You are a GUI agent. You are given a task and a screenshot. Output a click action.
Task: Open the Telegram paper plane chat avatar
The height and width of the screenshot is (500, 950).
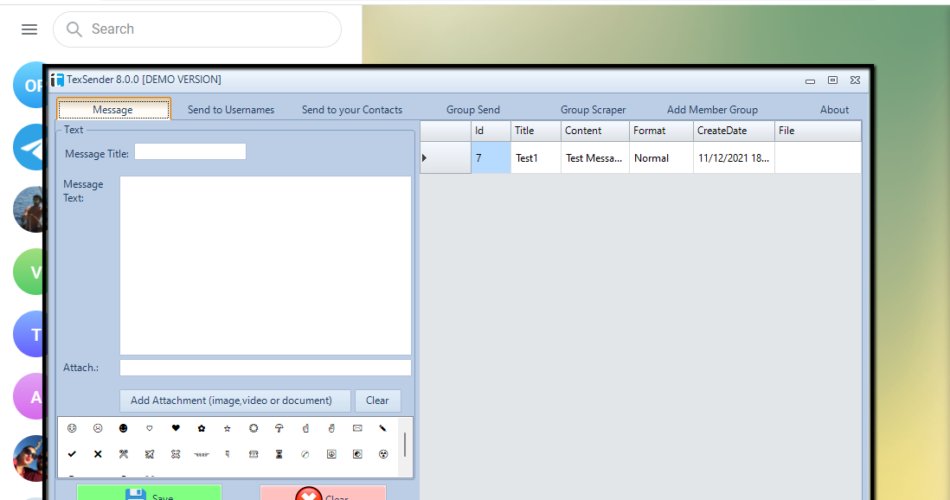click(x=29, y=147)
